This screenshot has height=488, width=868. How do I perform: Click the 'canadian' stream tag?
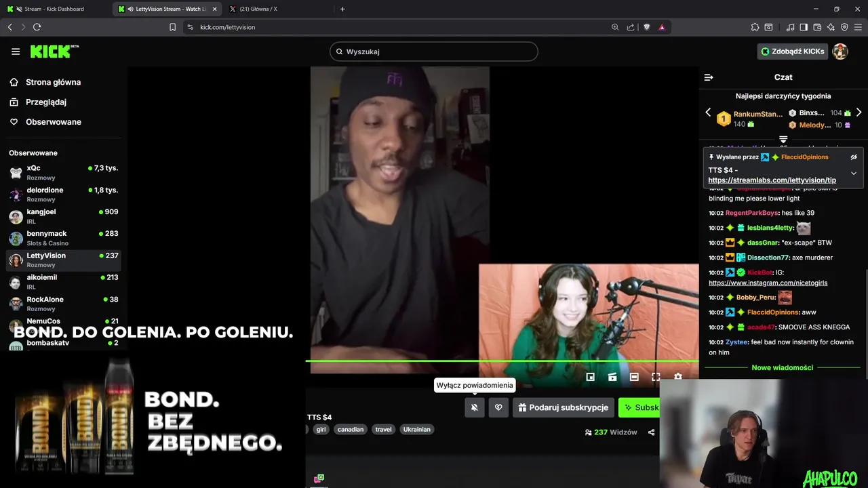click(x=351, y=429)
